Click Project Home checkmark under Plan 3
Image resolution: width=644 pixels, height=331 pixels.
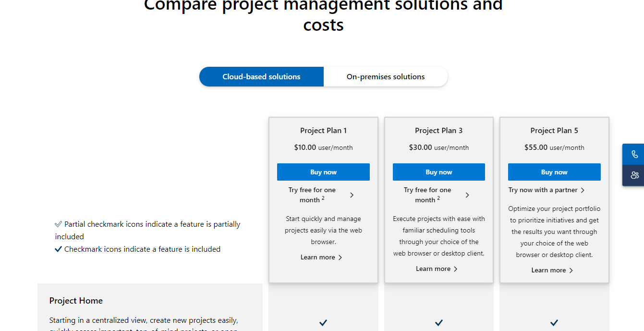point(439,323)
